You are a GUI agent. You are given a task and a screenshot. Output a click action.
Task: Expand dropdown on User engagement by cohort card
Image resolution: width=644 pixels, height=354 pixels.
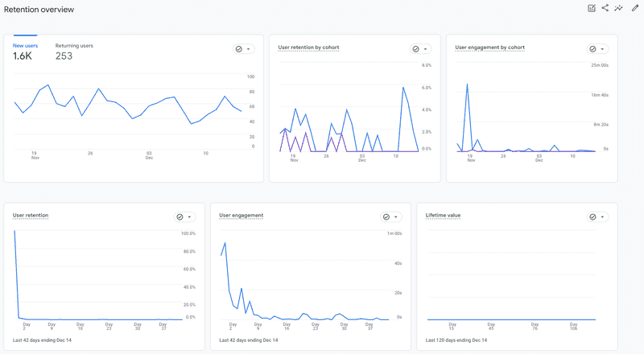coord(602,49)
